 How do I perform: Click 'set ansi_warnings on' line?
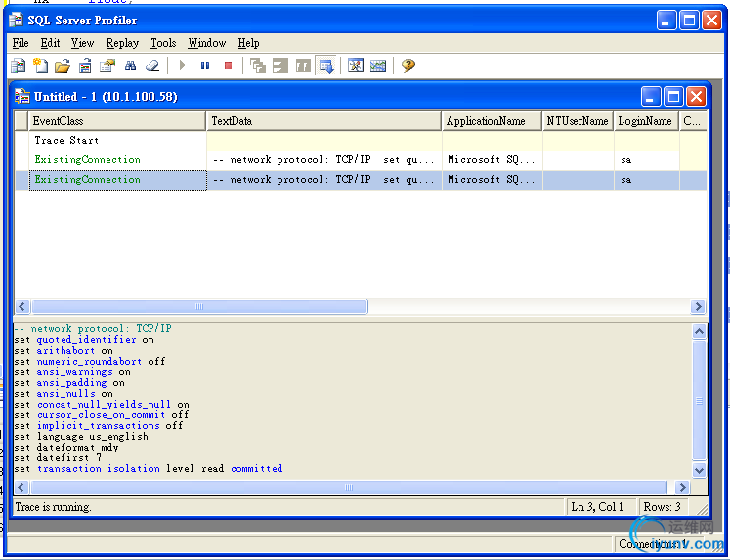(72, 372)
